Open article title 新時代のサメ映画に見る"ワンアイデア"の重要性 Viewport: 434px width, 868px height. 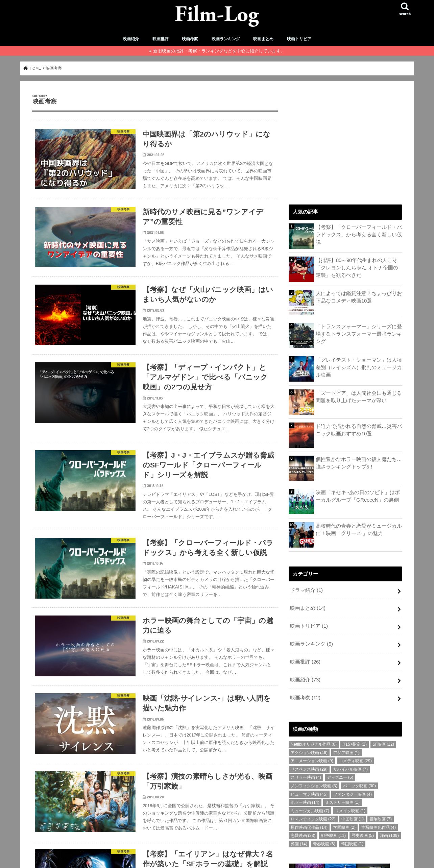(x=203, y=217)
